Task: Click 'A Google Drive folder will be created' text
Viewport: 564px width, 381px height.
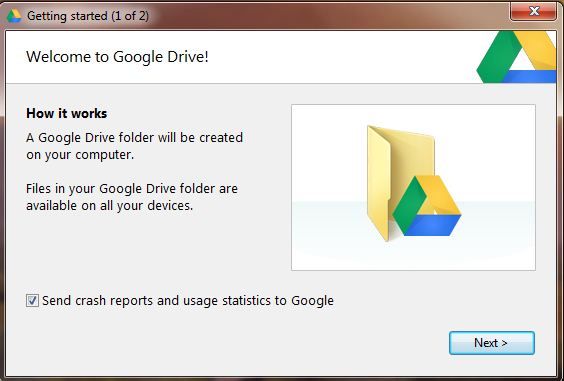Action: [135, 137]
